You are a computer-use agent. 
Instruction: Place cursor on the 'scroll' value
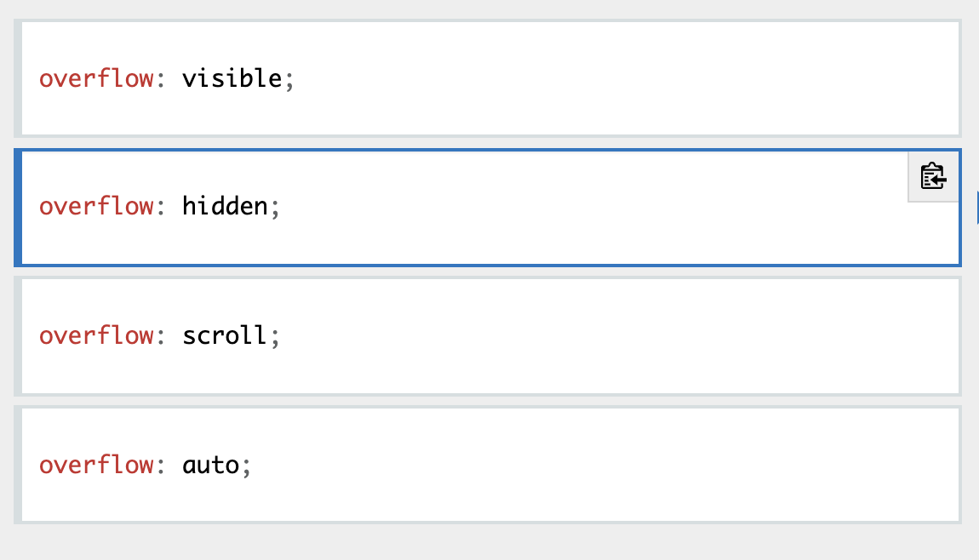click(225, 335)
